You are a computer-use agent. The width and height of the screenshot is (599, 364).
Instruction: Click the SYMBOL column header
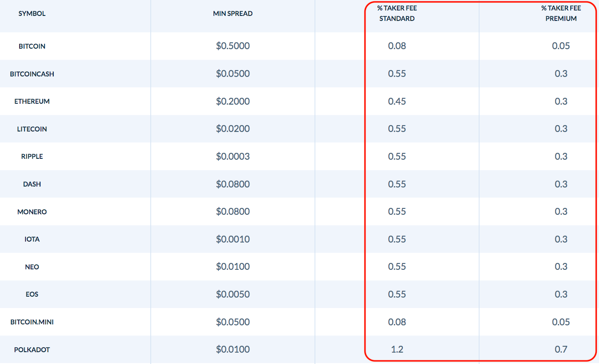32,14
